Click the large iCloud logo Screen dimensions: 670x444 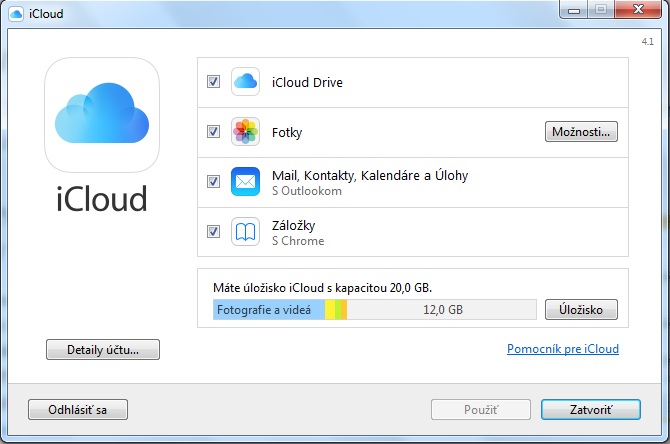[x=102, y=115]
